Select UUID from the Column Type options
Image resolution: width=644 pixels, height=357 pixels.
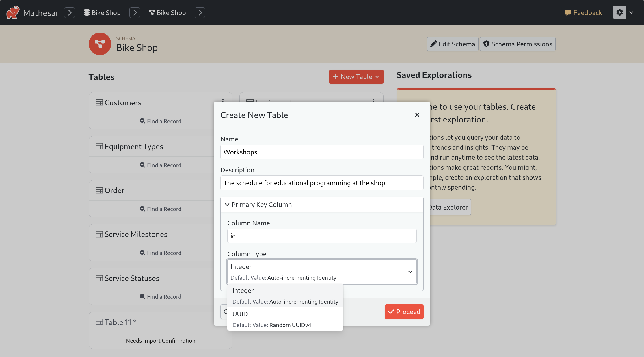(285, 319)
